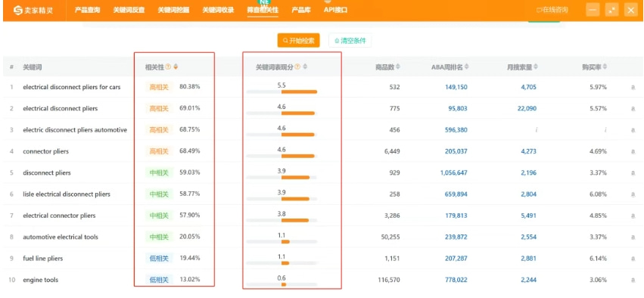
Task: Click keyword engine tools
Action: [x=40, y=280]
